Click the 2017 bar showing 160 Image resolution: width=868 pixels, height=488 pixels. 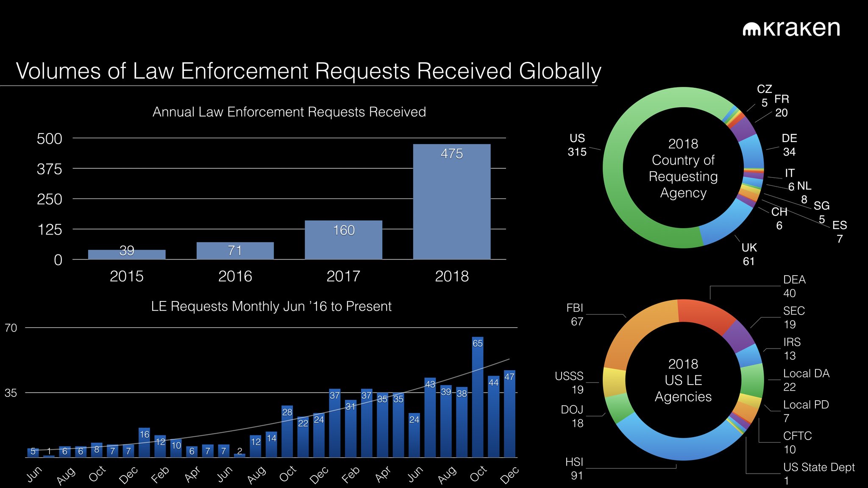(343, 240)
